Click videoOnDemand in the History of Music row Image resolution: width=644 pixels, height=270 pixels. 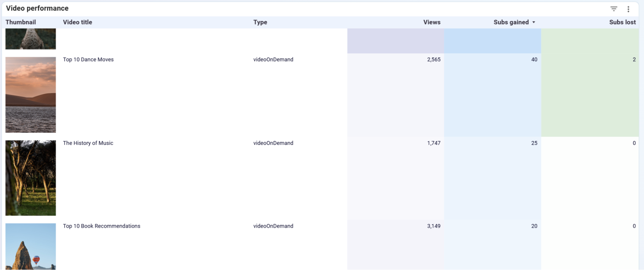pyautogui.click(x=273, y=143)
